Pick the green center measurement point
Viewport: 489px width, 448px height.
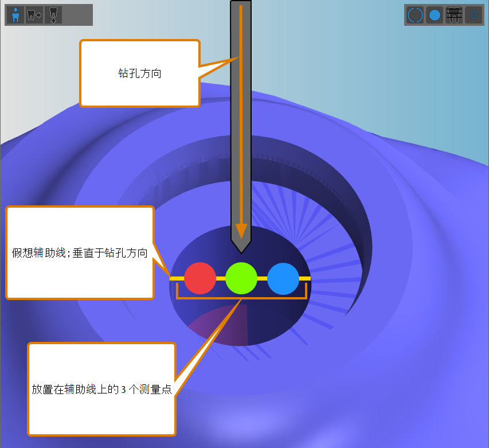(241, 278)
